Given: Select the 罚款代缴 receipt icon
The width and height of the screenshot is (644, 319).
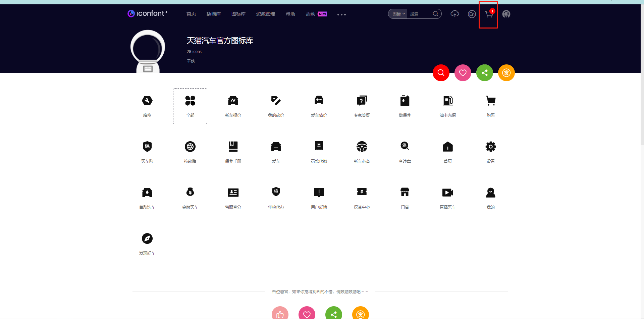Looking at the screenshot, I should point(319,146).
